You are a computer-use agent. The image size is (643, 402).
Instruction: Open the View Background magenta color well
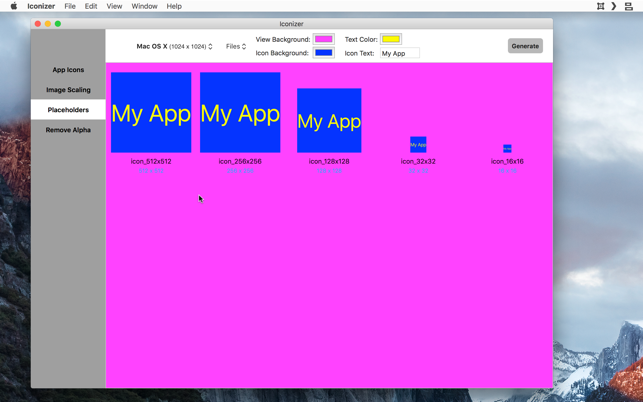(x=324, y=39)
